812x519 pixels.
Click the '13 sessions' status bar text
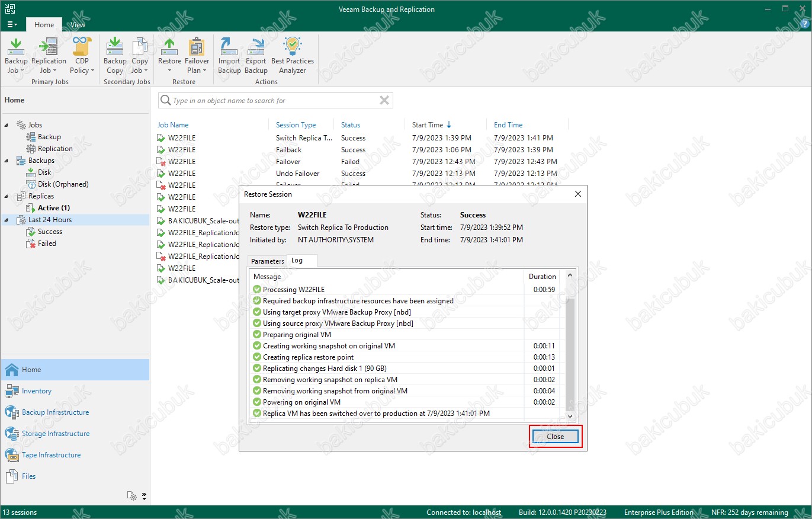point(20,512)
